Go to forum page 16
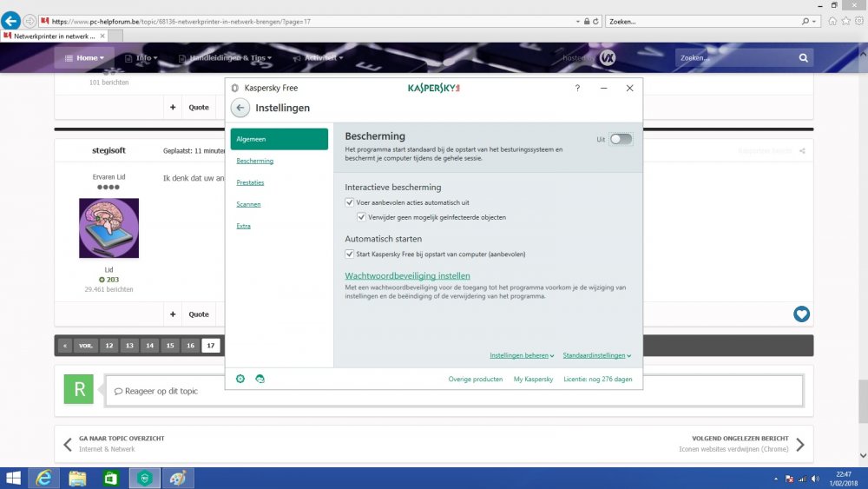The image size is (868, 489). tap(190, 346)
